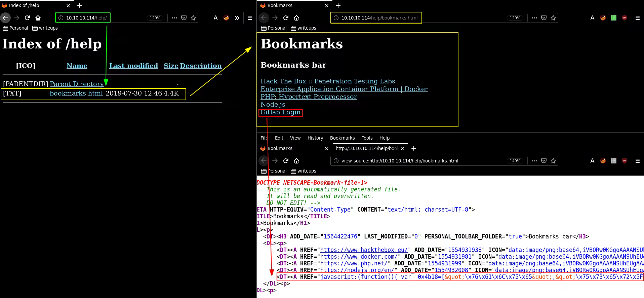This screenshot has width=644, height=298.
Task: Click the back arrow in the left browser
Action: [6, 18]
